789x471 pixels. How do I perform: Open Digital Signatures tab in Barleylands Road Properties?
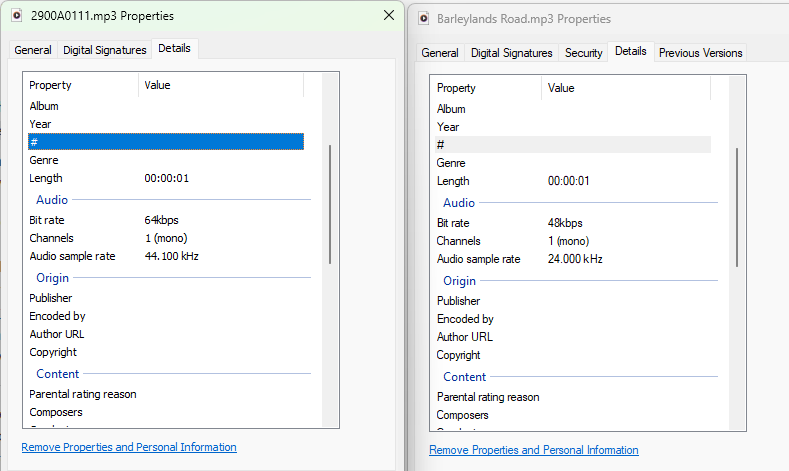(x=512, y=53)
